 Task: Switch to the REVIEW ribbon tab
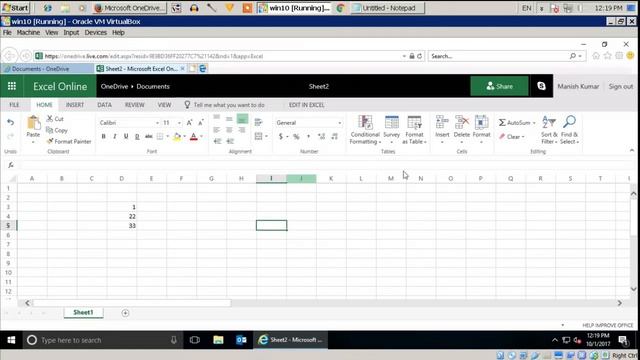tap(135, 105)
